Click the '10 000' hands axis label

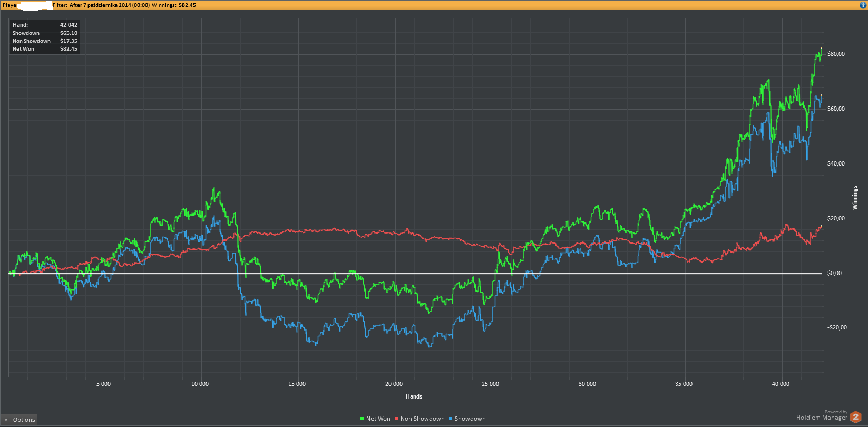(200, 384)
